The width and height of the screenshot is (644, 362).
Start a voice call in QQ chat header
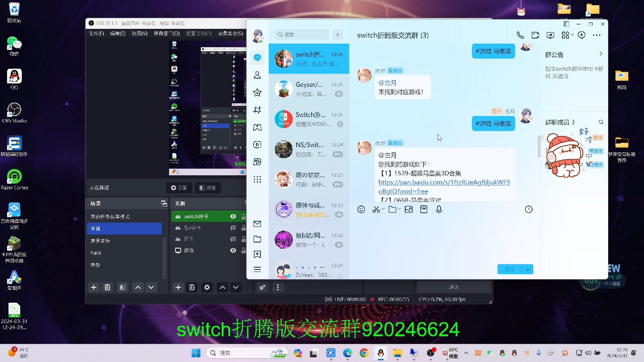[520, 35]
